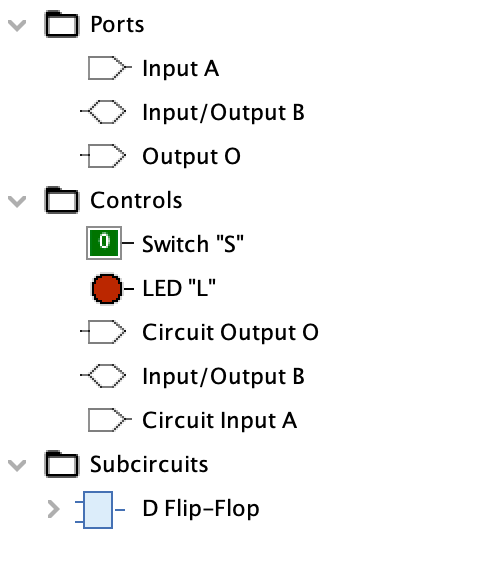484x570 pixels.
Task: Click the green Switch "S" icon
Action: pos(109,243)
